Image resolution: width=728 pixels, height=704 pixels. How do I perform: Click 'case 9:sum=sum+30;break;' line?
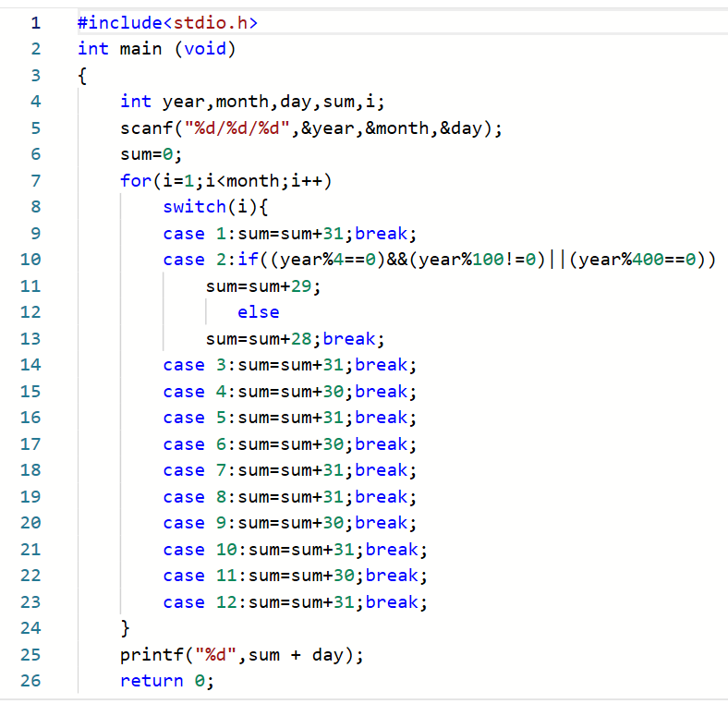290,523
